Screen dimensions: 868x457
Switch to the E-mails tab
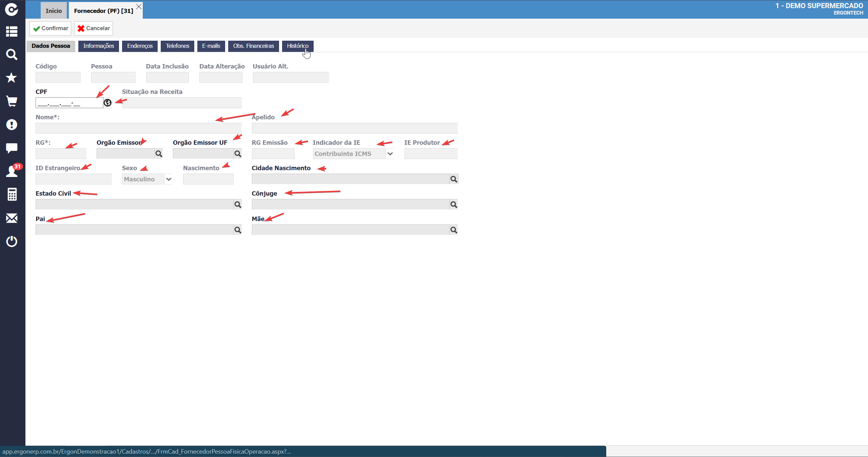click(211, 46)
